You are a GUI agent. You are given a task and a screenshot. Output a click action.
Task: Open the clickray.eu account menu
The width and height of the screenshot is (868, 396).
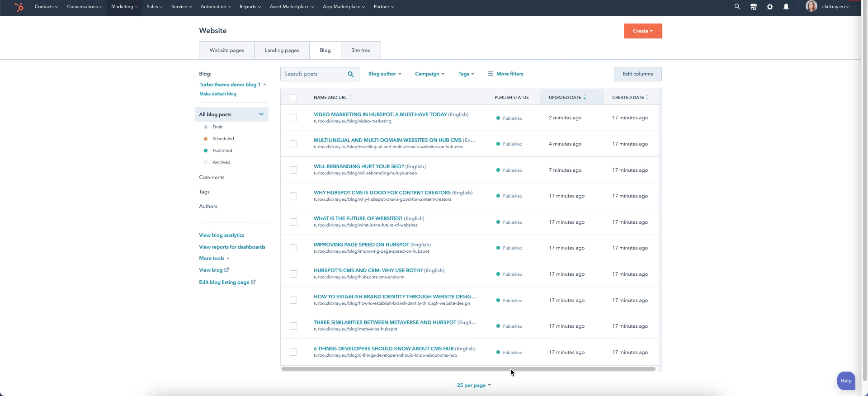[835, 7]
